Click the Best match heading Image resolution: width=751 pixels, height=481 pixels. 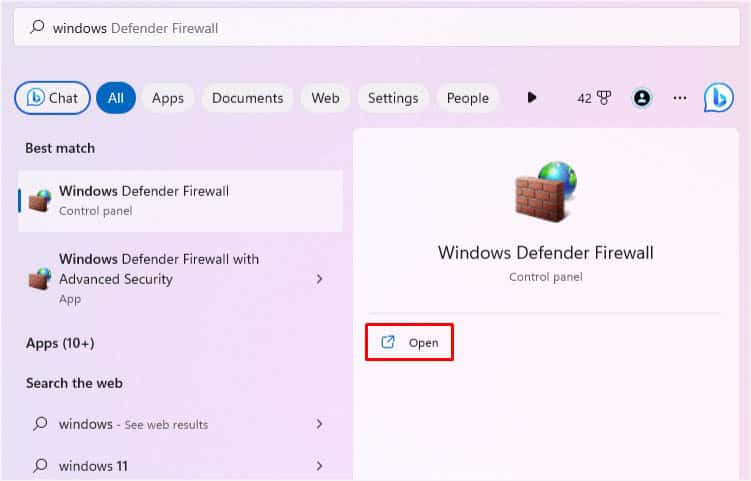60,148
